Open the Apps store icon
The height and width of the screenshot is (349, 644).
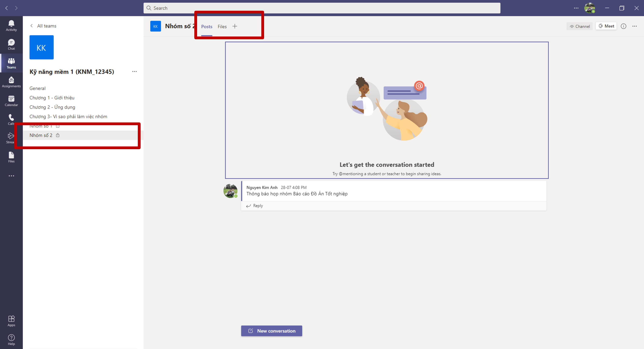[11, 321]
